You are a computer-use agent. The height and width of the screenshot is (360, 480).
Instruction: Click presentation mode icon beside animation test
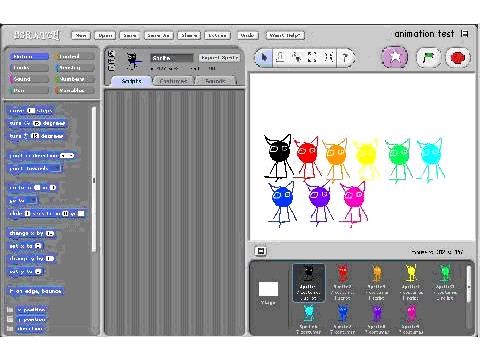click(465, 34)
